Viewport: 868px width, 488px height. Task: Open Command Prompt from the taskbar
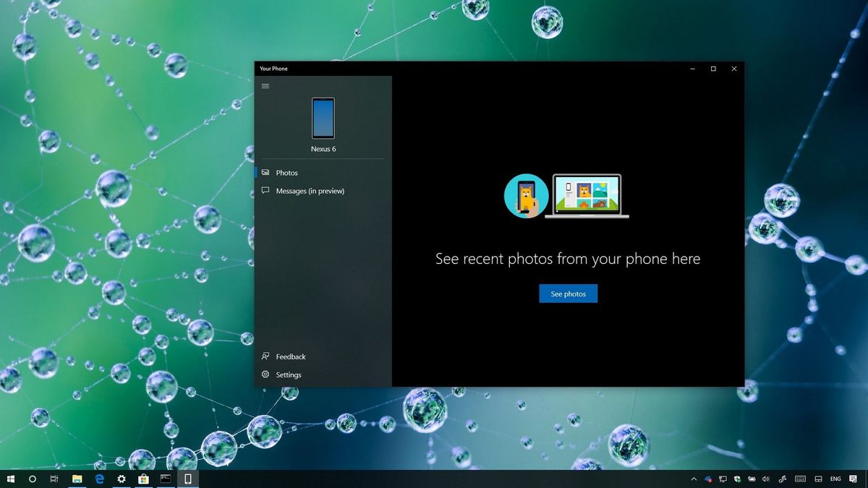coord(166,479)
